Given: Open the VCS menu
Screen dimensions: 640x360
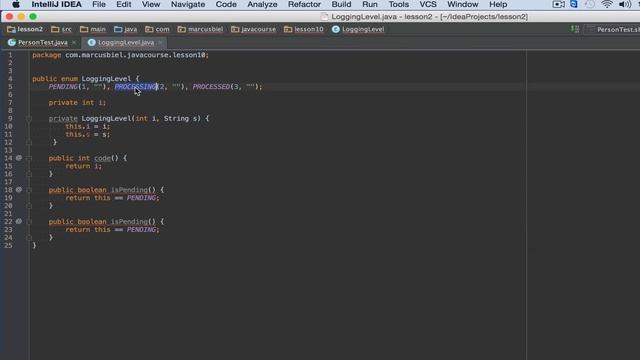Looking at the screenshot, I should pyautogui.click(x=428, y=4).
